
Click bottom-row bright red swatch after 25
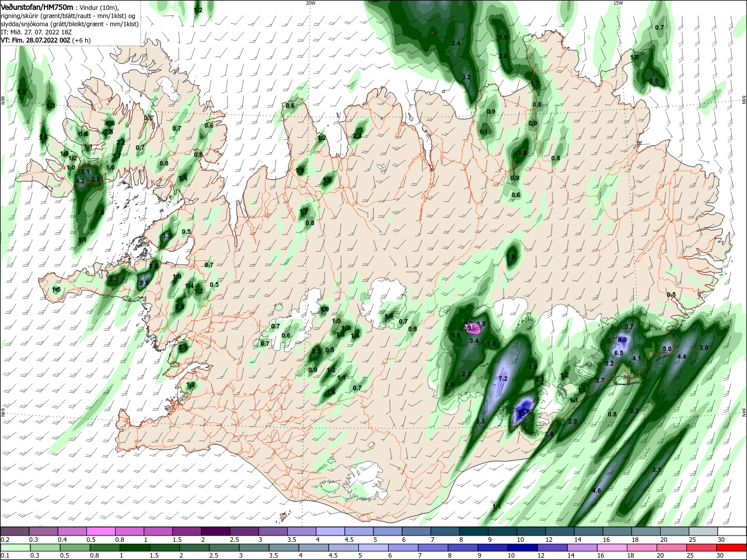(732, 548)
